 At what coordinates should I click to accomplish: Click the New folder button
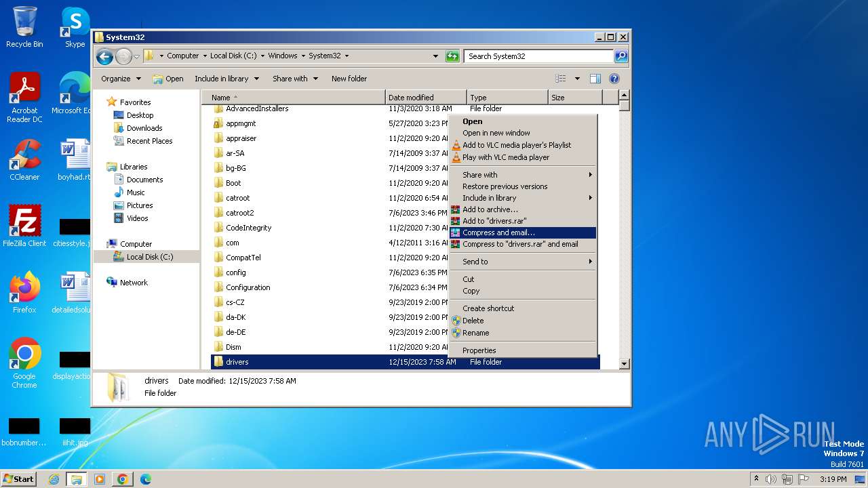coord(349,79)
